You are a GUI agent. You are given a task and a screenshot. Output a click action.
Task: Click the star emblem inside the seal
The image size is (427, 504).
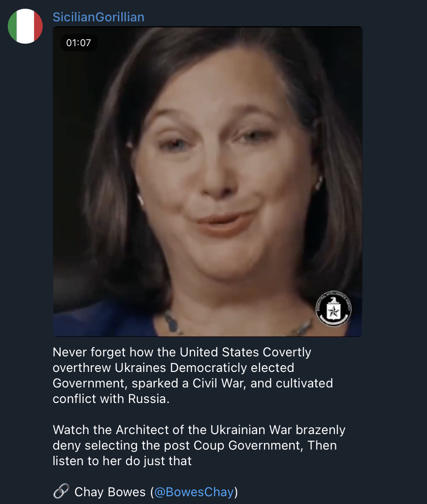click(x=333, y=311)
